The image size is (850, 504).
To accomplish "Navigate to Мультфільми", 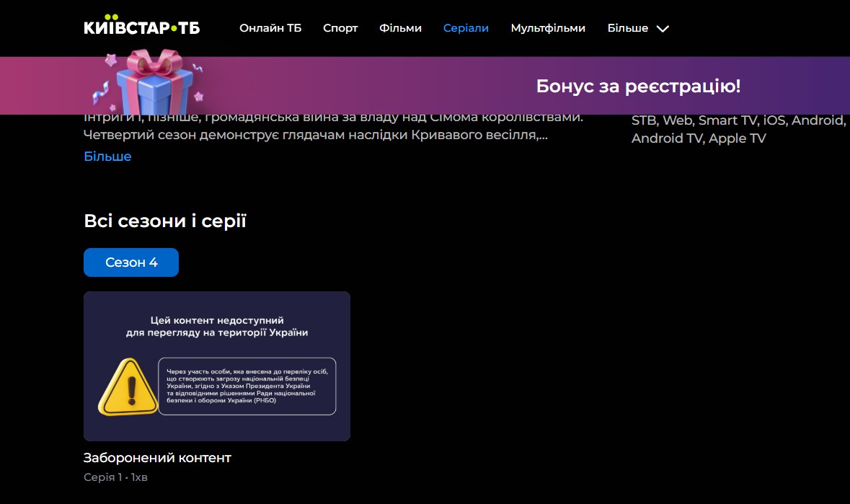I will pyautogui.click(x=548, y=28).
